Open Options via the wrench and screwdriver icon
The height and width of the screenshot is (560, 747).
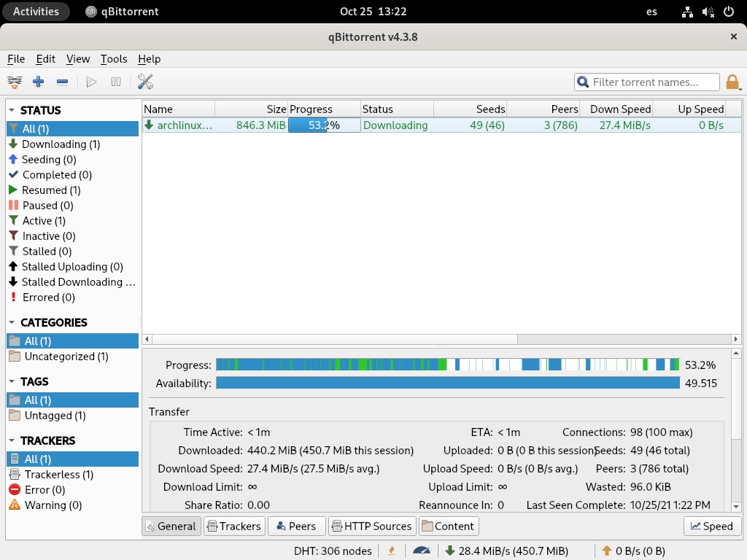pyautogui.click(x=145, y=82)
